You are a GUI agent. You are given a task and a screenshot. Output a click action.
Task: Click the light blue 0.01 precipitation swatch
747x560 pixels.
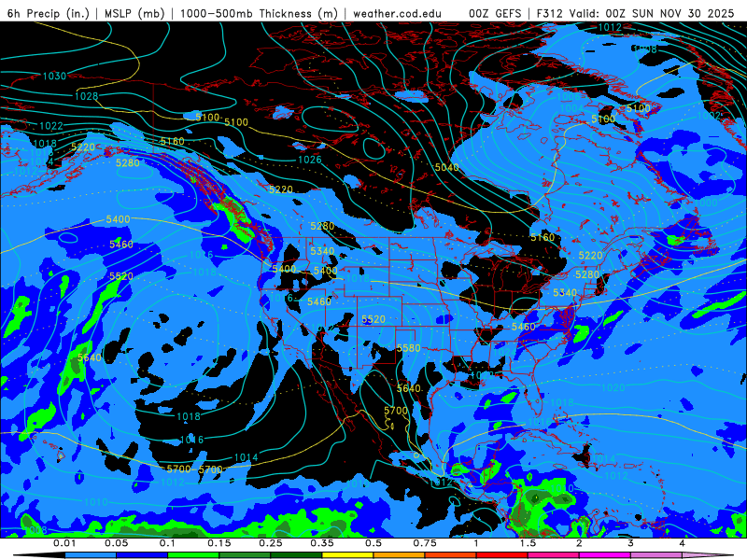pos(91,555)
